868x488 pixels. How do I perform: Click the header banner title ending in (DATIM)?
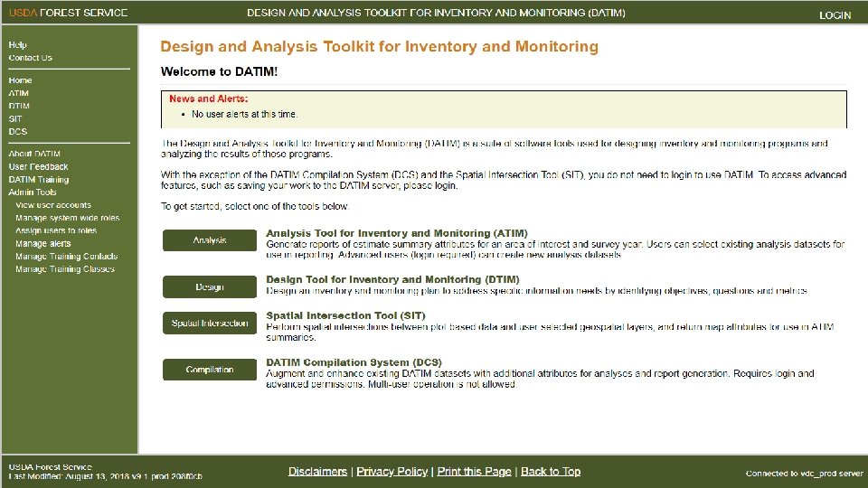(436, 13)
